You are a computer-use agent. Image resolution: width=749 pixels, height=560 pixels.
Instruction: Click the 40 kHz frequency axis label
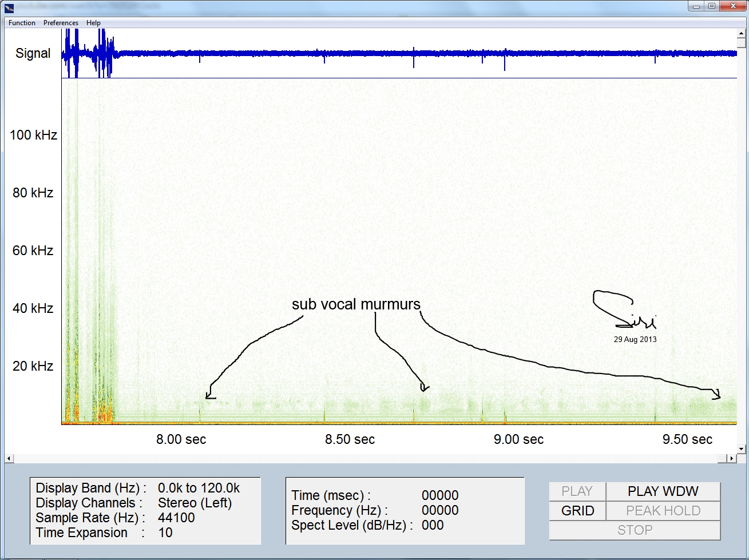pyautogui.click(x=33, y=308)
